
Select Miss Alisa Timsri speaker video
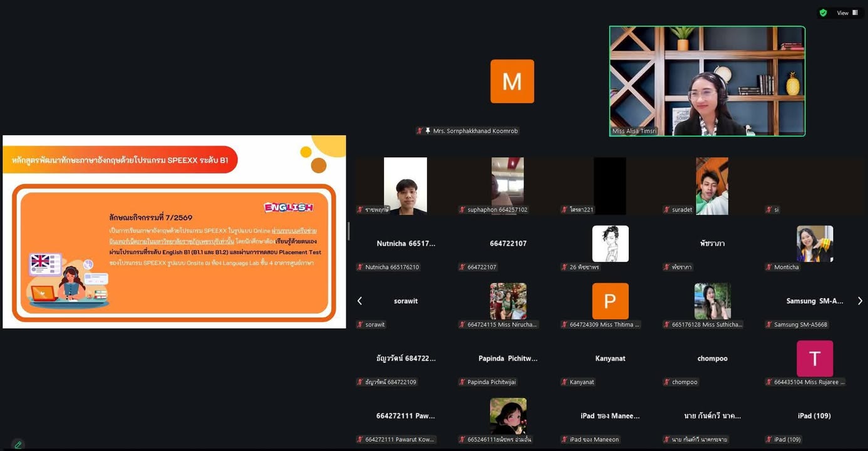tap(707, 81)
